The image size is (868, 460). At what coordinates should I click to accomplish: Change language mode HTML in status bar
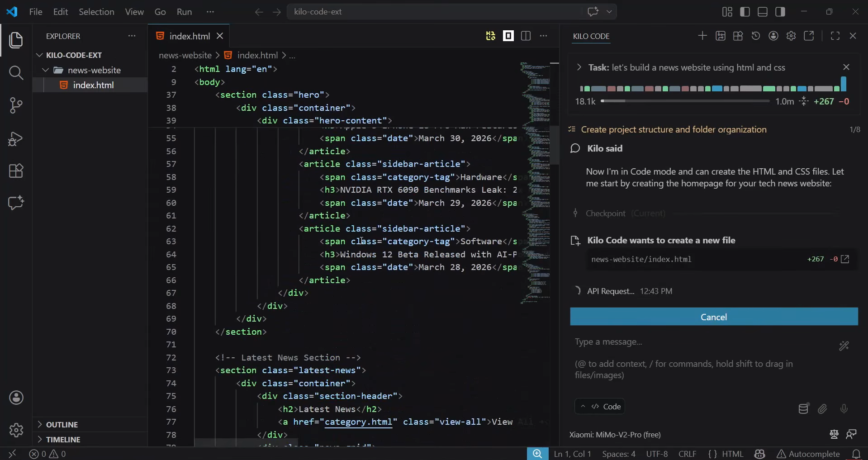click(x=732, y=454)
